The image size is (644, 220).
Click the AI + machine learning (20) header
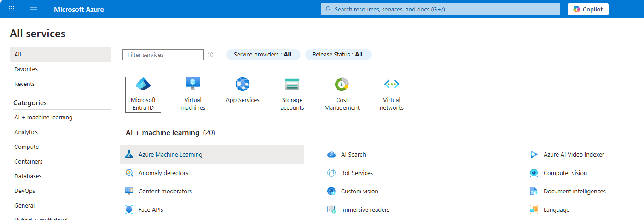pyautogui.click(x=170, y=133)
